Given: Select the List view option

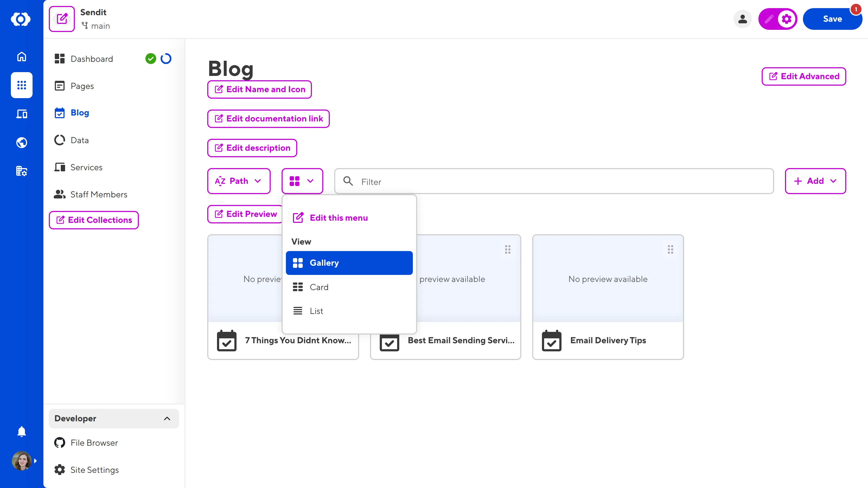Looking at the screenshot, I should click(x=316, y=310).
